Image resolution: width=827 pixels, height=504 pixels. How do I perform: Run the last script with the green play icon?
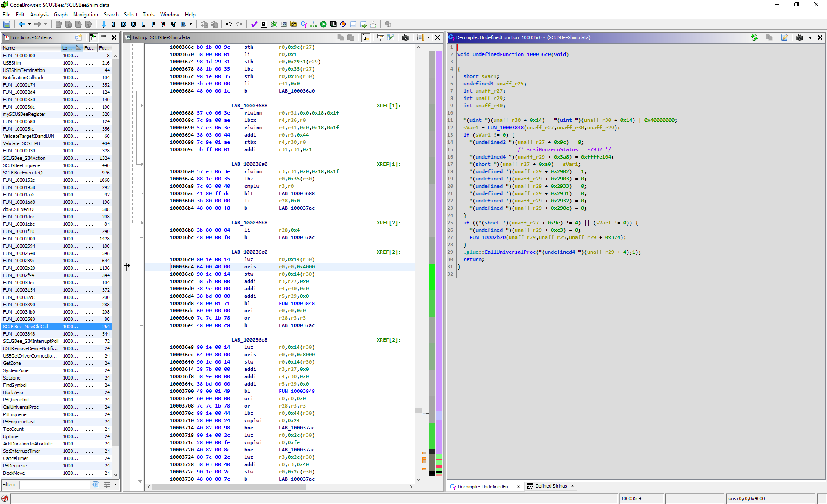(323, 25)
